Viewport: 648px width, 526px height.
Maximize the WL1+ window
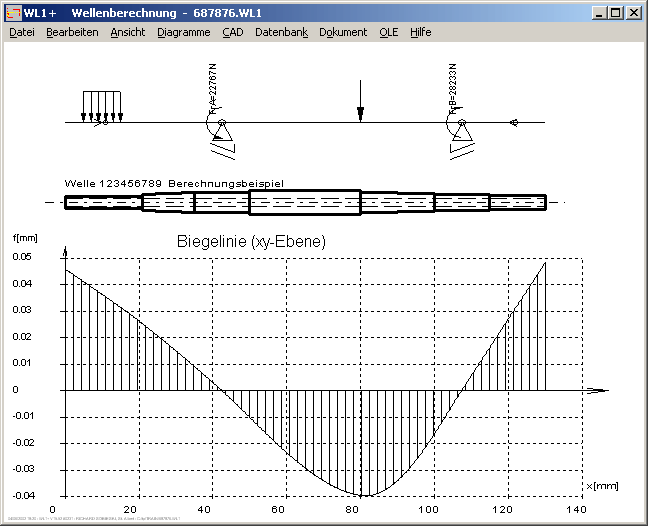(x=615, y=13)
